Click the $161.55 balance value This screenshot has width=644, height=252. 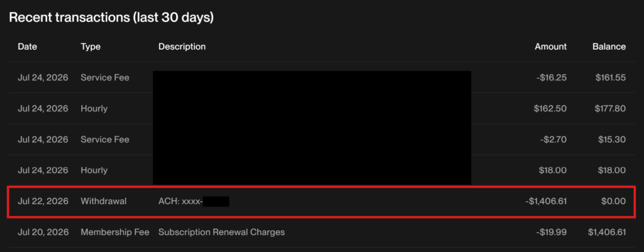coord(610,77)
